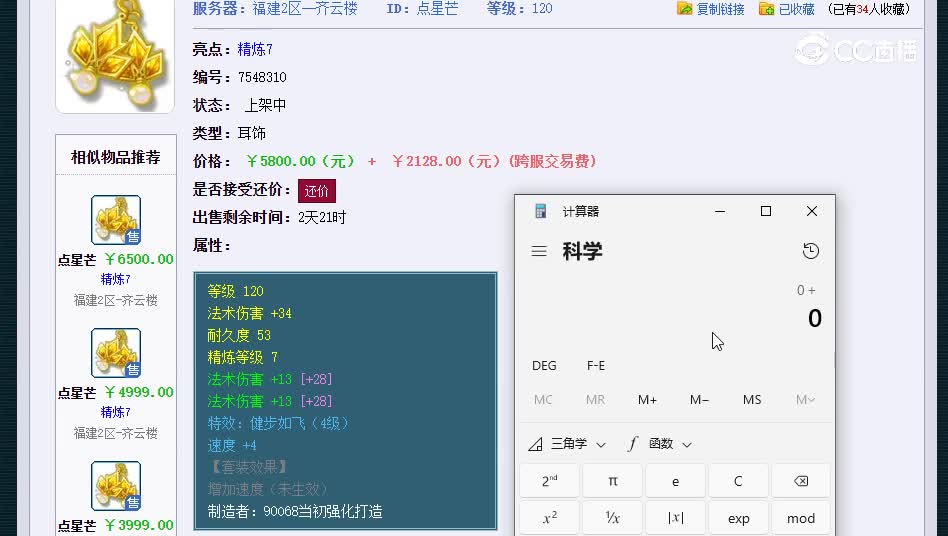
Task: Click the favorited (已收藏) folder icon
Action: point(767,8)
